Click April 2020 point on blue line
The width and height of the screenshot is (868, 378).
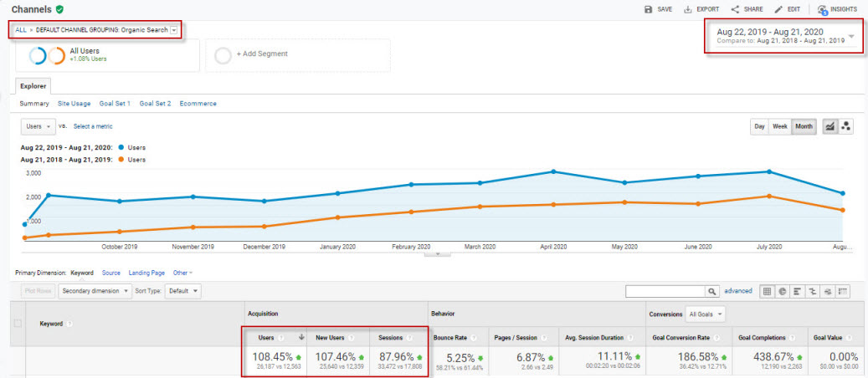click(553, 171)
